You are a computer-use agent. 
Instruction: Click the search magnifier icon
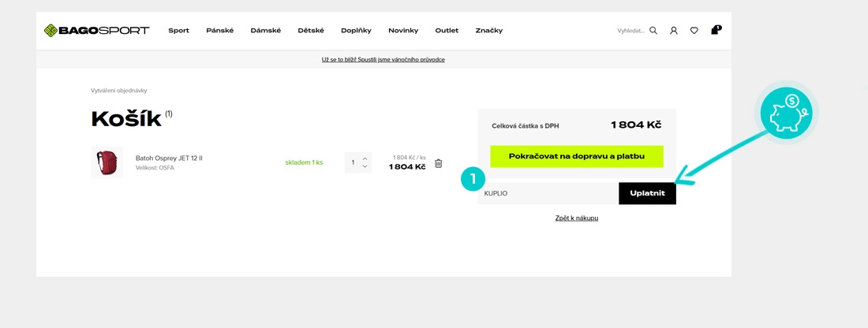653,31
